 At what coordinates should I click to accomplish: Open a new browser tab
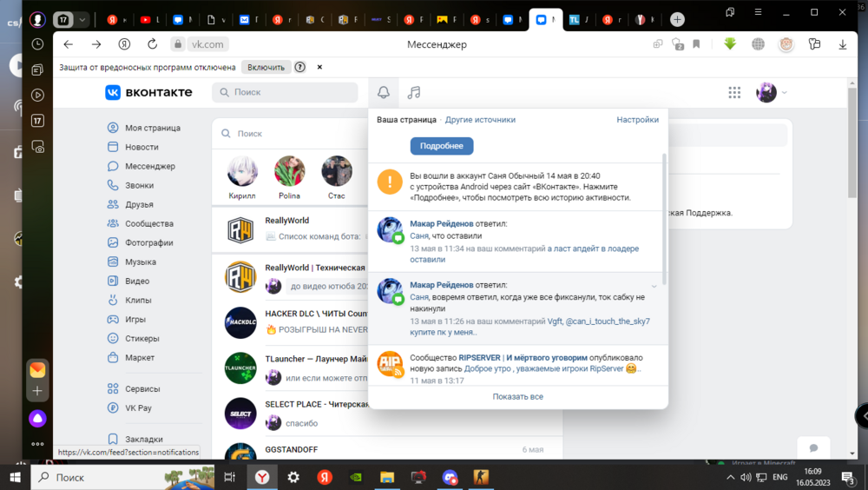tap(677, 19)
